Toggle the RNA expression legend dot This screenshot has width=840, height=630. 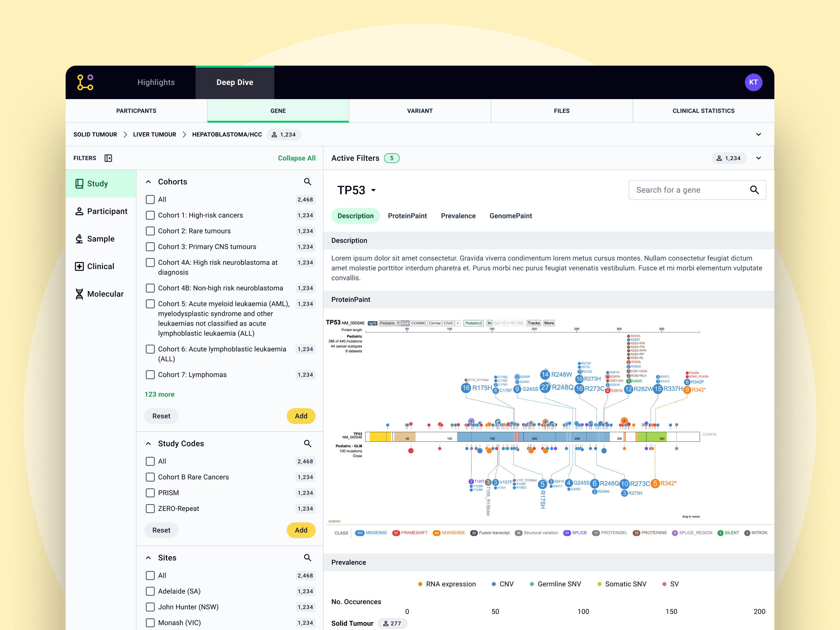420,584
